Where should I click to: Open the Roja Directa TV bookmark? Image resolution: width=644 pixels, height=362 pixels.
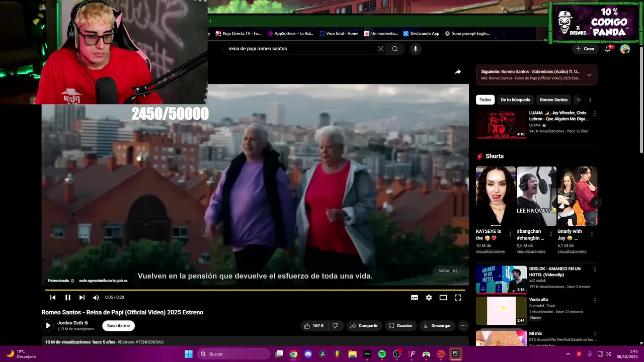click(x=238, y=34)
